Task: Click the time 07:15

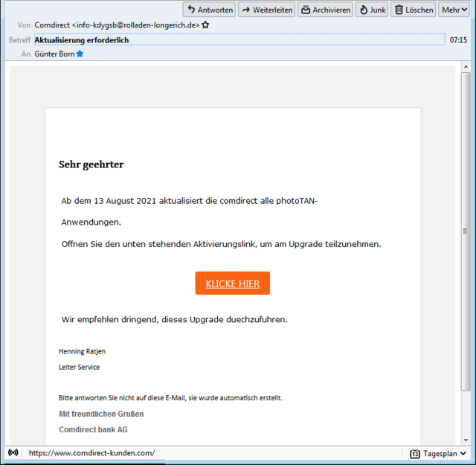Action: (x=458, y=40)
